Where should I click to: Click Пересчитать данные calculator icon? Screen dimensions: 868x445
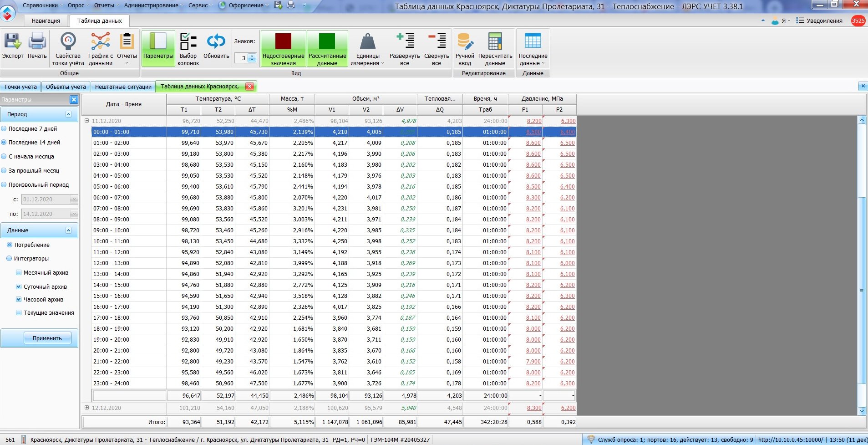[x=495, y=41]
